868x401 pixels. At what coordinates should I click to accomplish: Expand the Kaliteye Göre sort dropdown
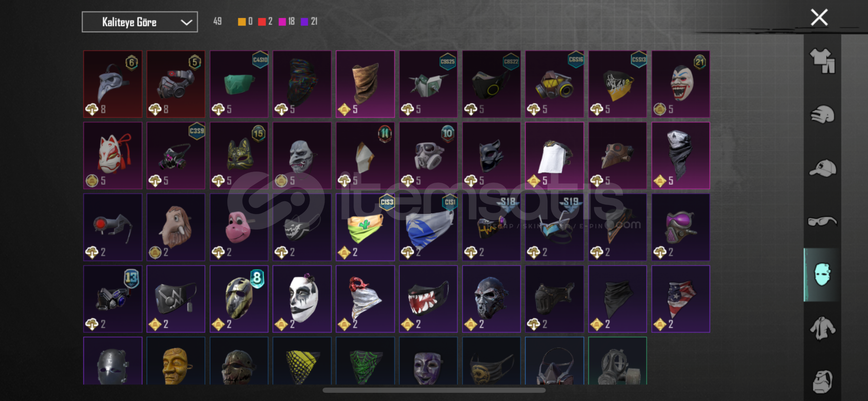pyautogui.click(x=140, y=22)
